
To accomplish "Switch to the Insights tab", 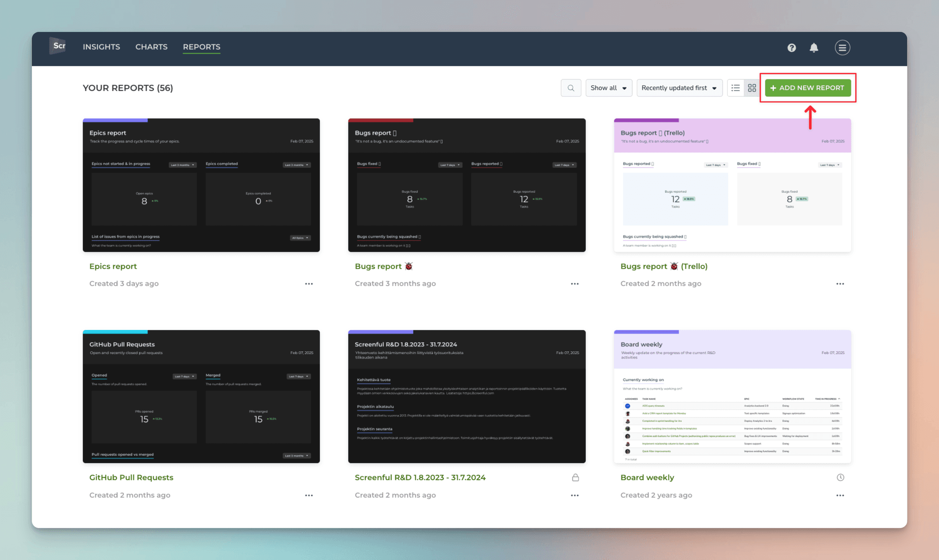I will click(101, 47).
